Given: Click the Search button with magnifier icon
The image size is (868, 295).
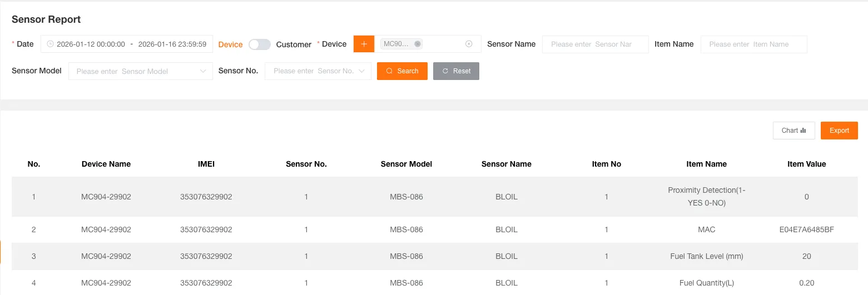Looking at the screenshot, I should point(402,71).
